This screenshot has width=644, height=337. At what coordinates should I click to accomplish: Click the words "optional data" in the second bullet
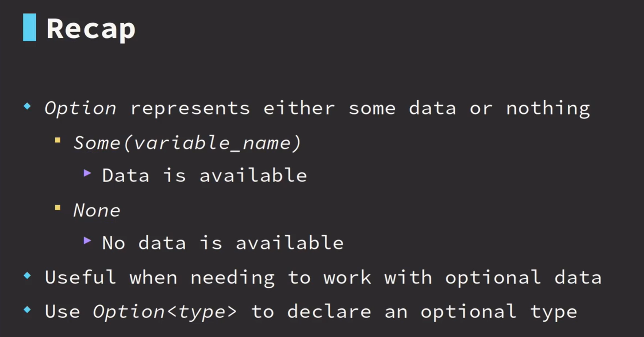(523, 278)
